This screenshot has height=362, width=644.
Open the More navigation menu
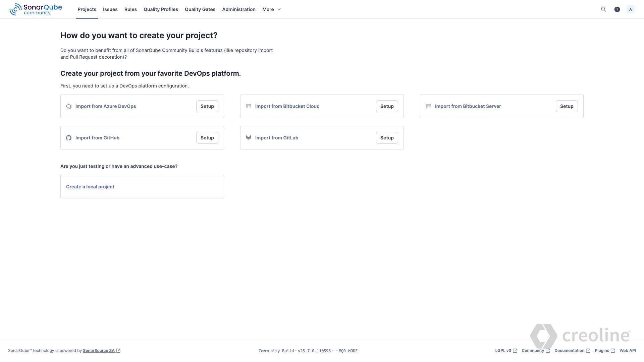[271, 9]
